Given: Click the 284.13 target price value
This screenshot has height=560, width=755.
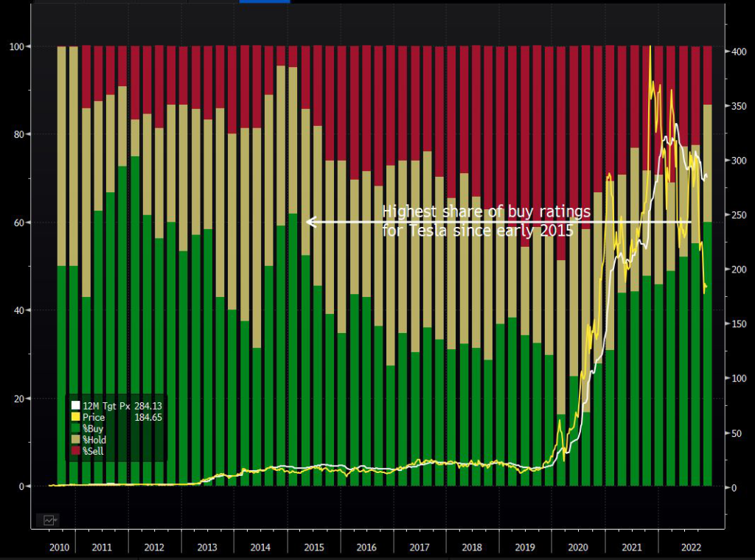Looking at the screenshot, I should pyautogui.click(x=148, y=405).
